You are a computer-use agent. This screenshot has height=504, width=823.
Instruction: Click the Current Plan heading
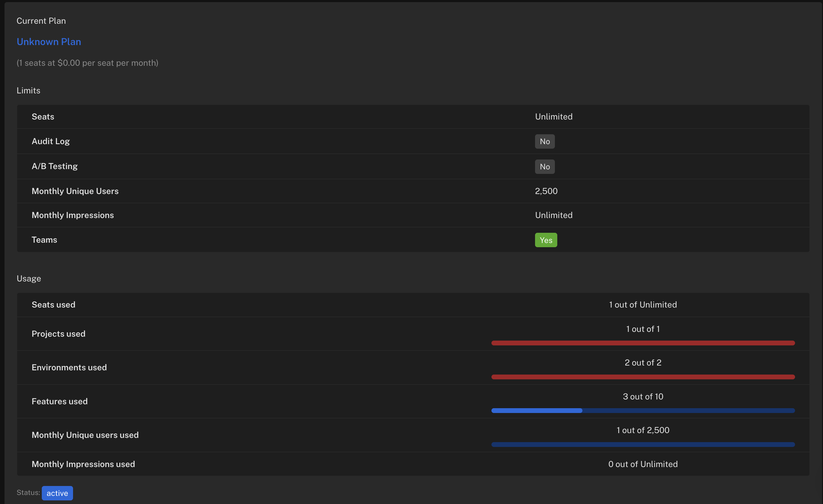[x=41, y=20]
